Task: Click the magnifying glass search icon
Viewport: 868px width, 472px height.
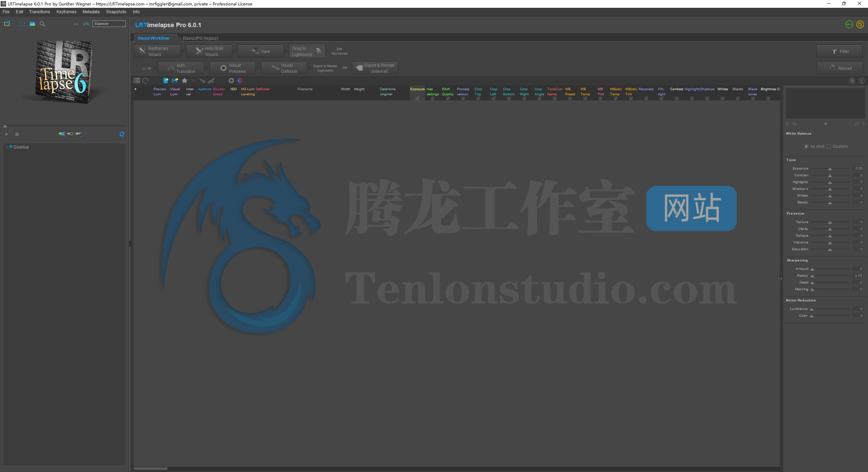Action: pos(42,24)
